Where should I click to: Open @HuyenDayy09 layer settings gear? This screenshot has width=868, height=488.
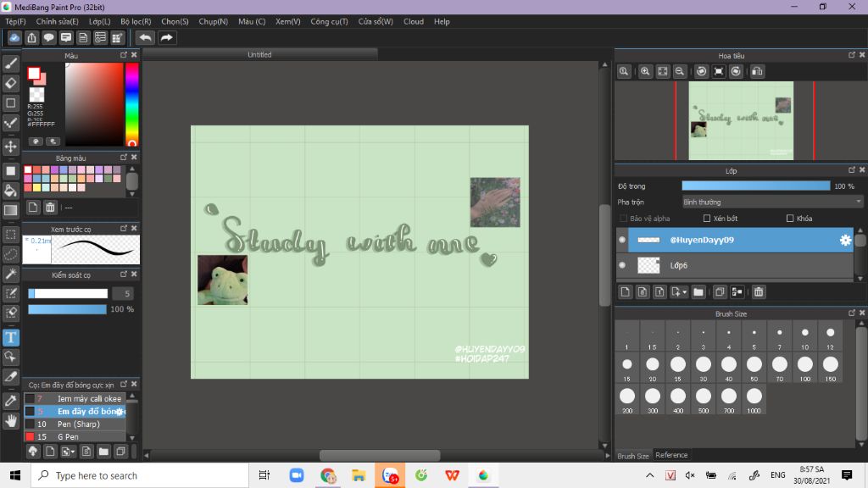[845, 240]
